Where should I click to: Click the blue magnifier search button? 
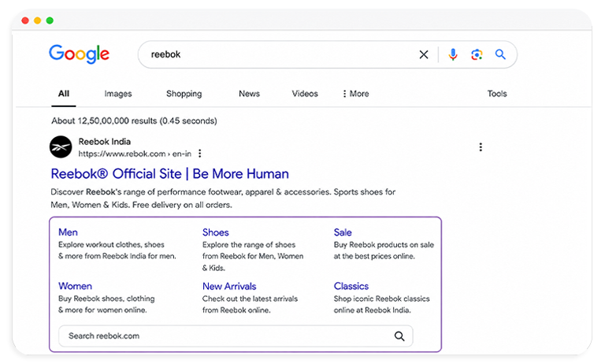pos(500,54)
